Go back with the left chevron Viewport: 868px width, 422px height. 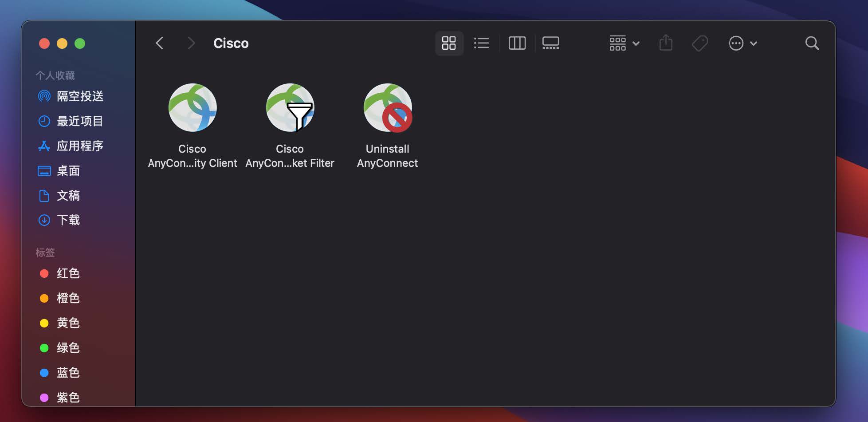tap(160, 43)
